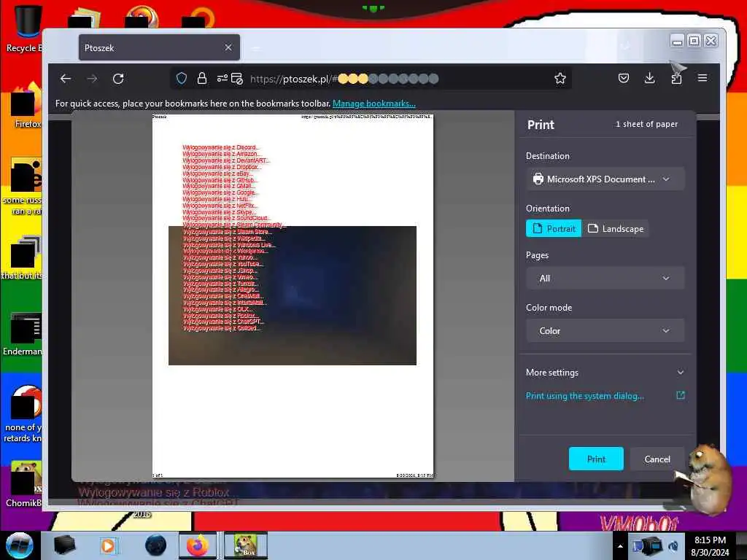Click the black box taskbar icon

coord(64,545)
